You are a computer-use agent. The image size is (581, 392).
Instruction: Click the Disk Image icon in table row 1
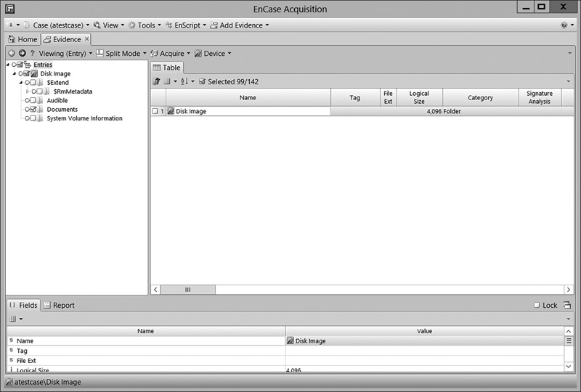point(171,111)
